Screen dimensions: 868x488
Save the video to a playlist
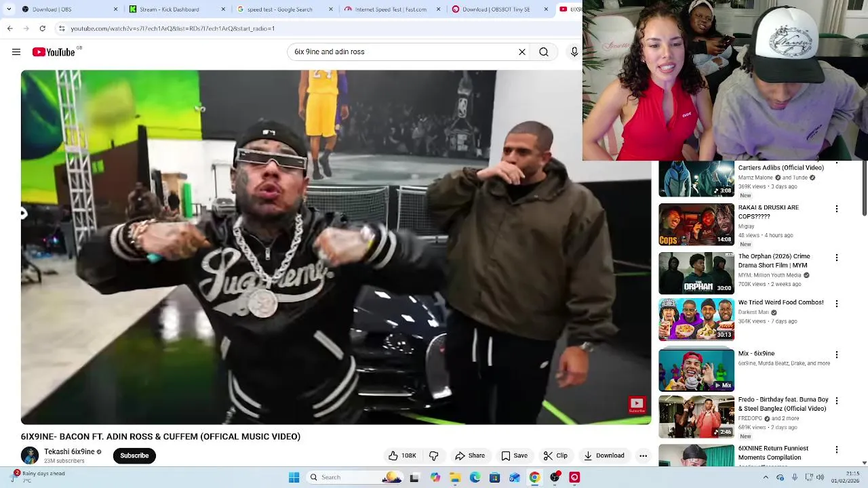point(514,455)
